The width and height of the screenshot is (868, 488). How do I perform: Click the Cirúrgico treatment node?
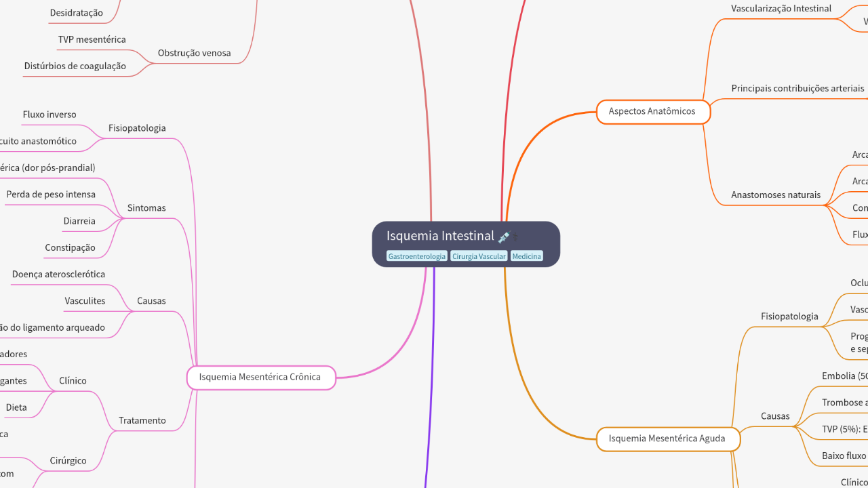(68, 461)
